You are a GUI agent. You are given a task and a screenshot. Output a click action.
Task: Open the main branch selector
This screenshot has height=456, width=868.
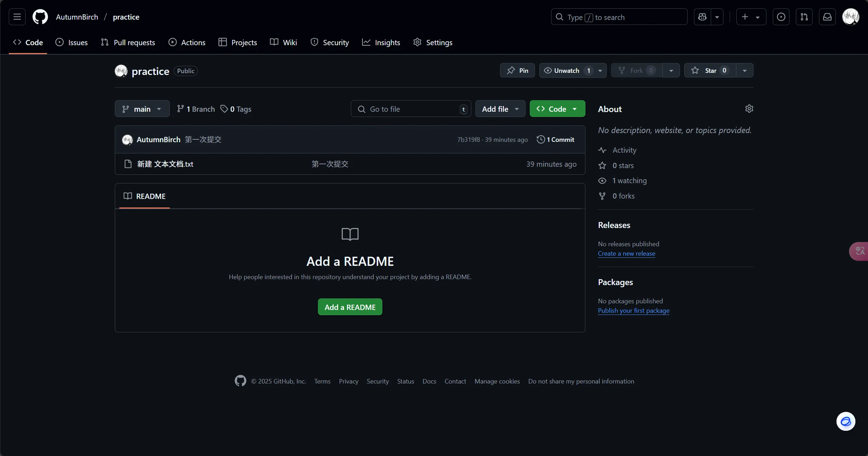[142, 109]
